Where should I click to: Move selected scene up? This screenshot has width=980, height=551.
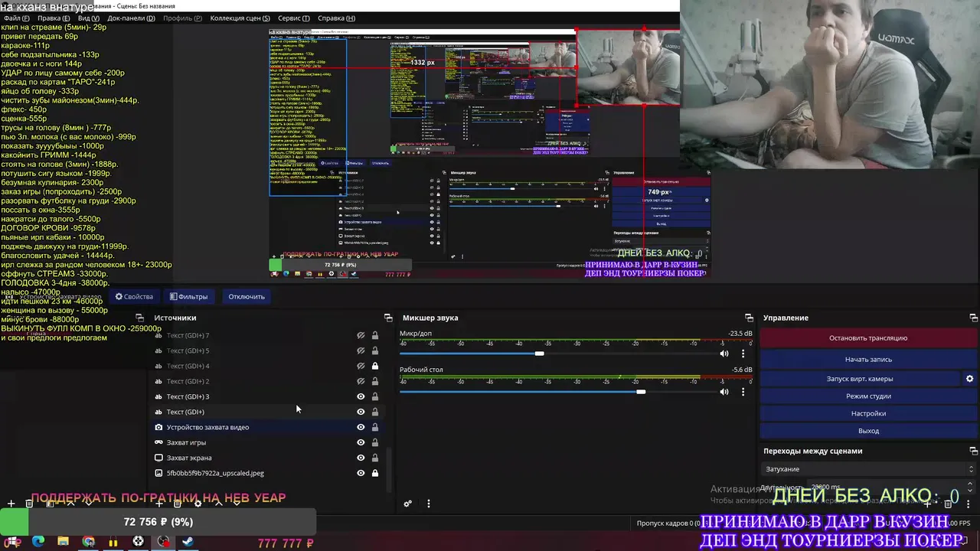[70, 503]
